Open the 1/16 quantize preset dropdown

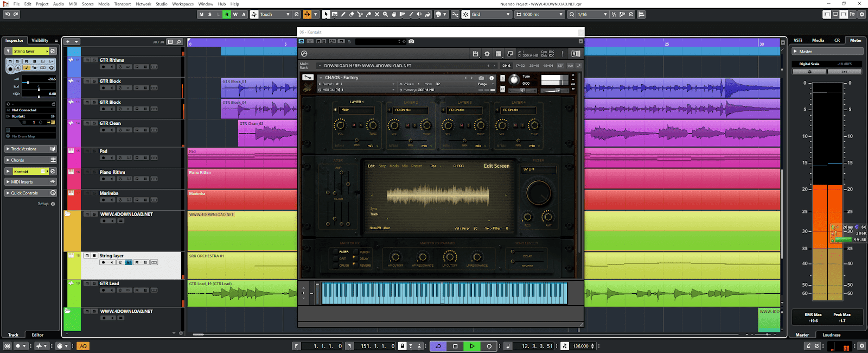click(593, 15)
